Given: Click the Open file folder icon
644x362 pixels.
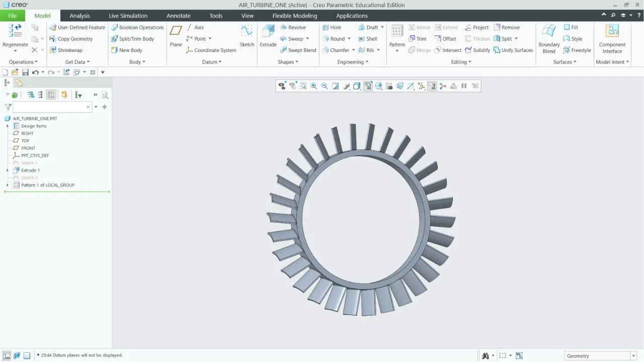Looking at the screenshot, I should (x=15, y=73).
